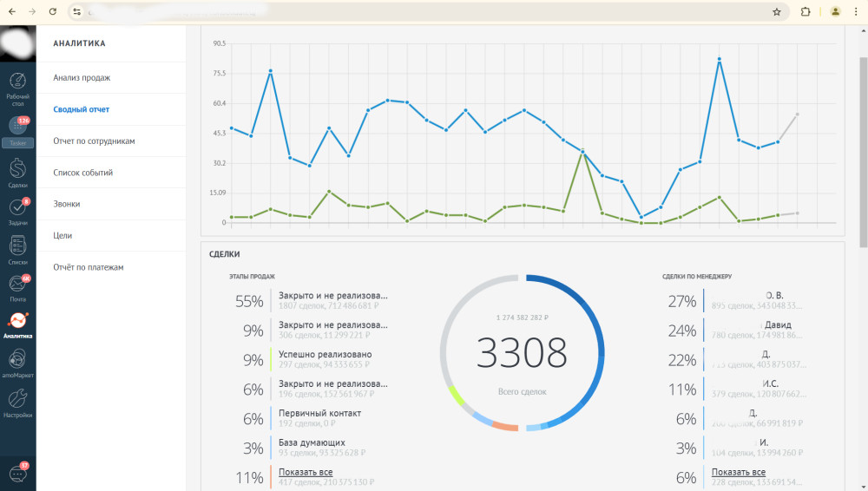Open Список событий in analytics menu

point(83,172)
